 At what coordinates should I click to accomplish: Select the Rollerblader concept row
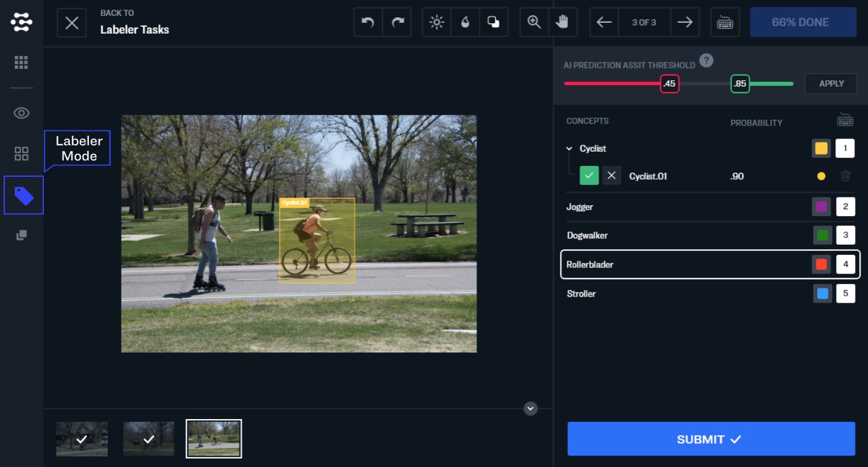684,265
